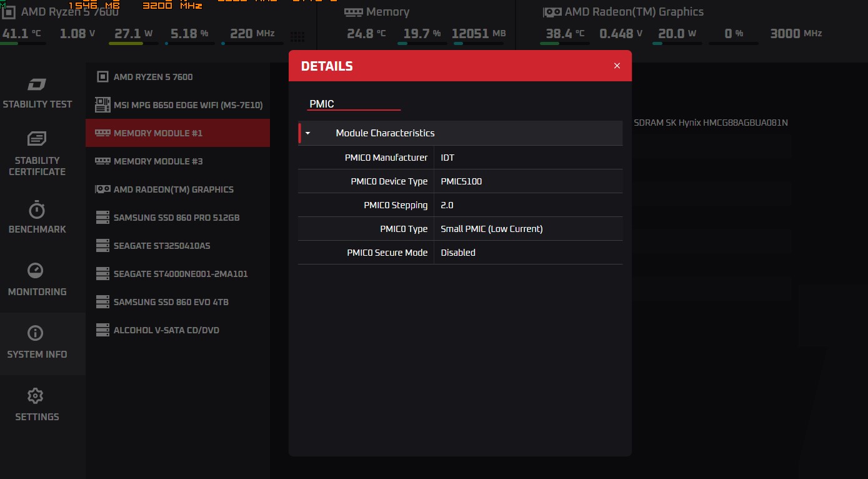Click the CPU usage reading "5.18 %"
This screenshot has width=868, height=479.
[189, 34]
